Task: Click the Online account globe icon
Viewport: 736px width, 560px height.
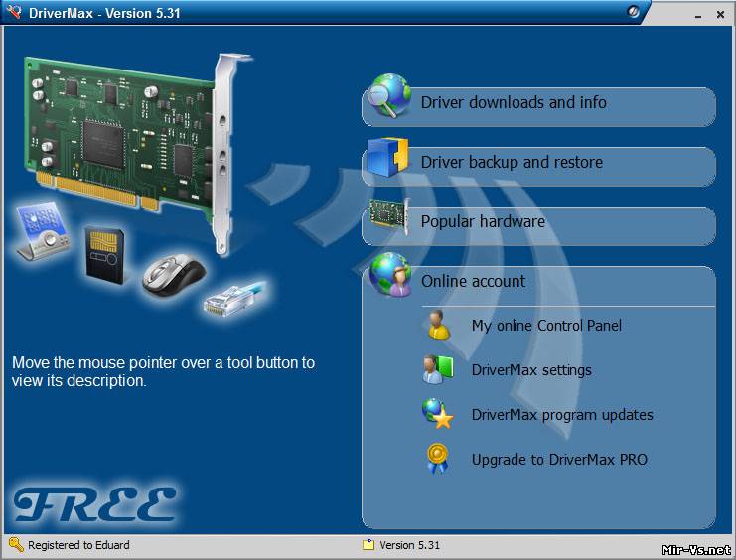Action: tap(389, 276)
